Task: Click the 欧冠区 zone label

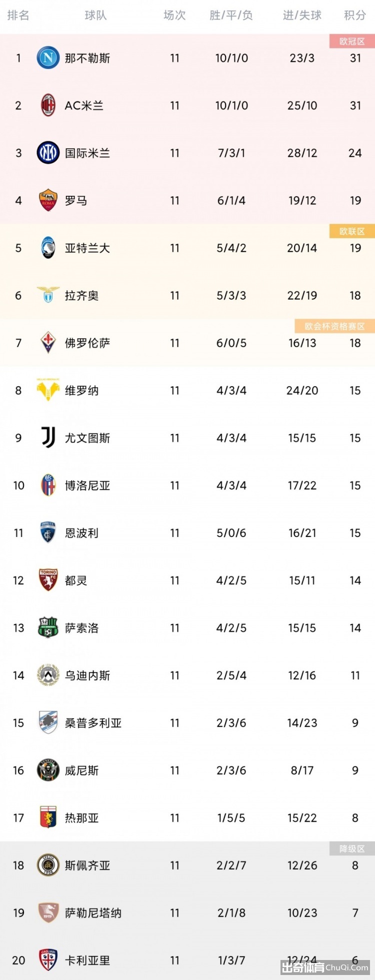Action: [352, 41]
